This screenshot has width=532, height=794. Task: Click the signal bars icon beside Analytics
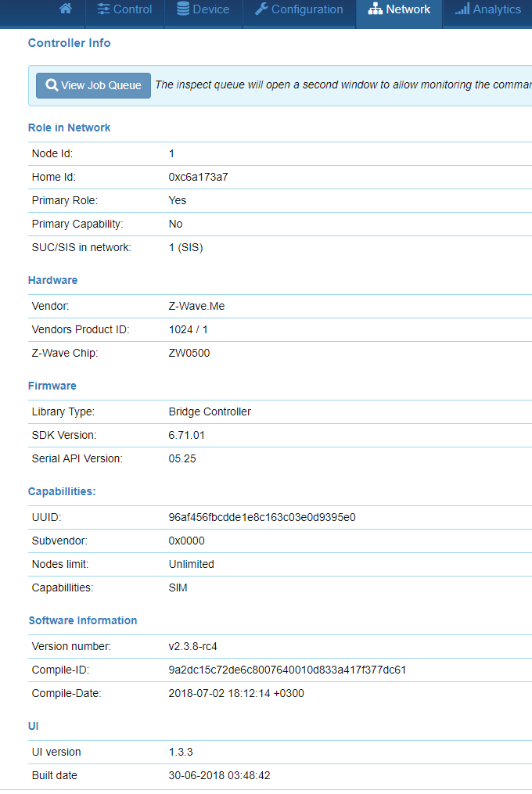[462, 9]
